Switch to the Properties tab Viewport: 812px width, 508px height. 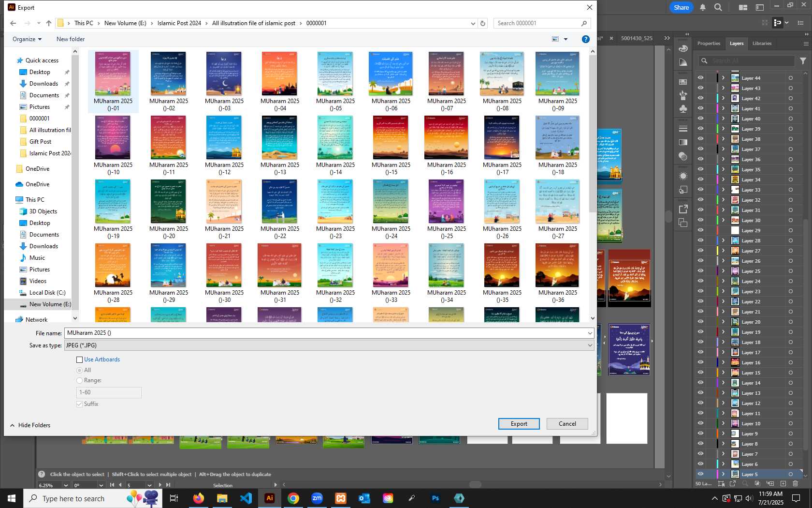click(709, 44)
